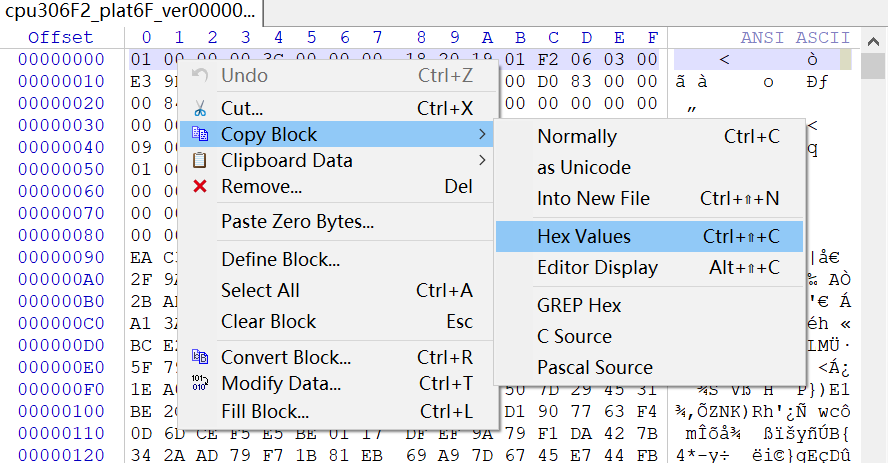Click offset 000000B0

pyautogui.click(x=61, y=301)
